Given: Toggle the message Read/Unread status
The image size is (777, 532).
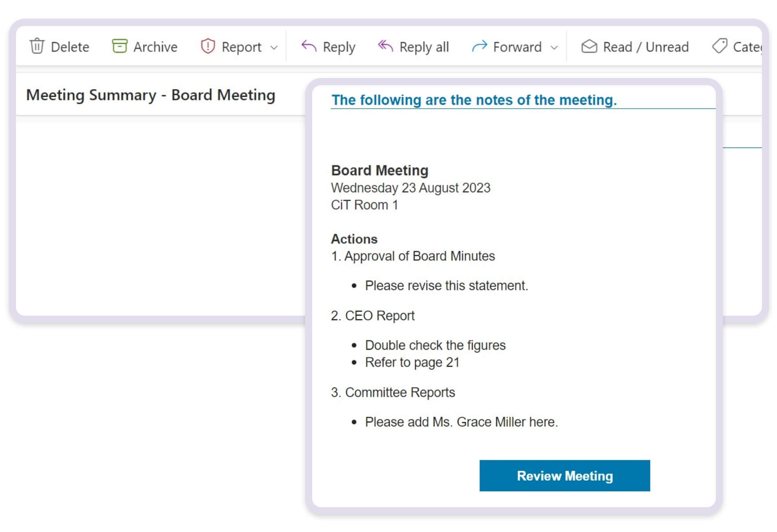Looking at the screenshot, I should click(x=635, y=46).
